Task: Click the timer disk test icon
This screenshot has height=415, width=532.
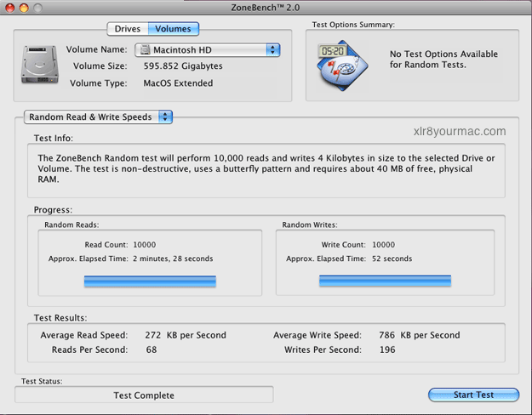Action: click(x=342, y=65)
